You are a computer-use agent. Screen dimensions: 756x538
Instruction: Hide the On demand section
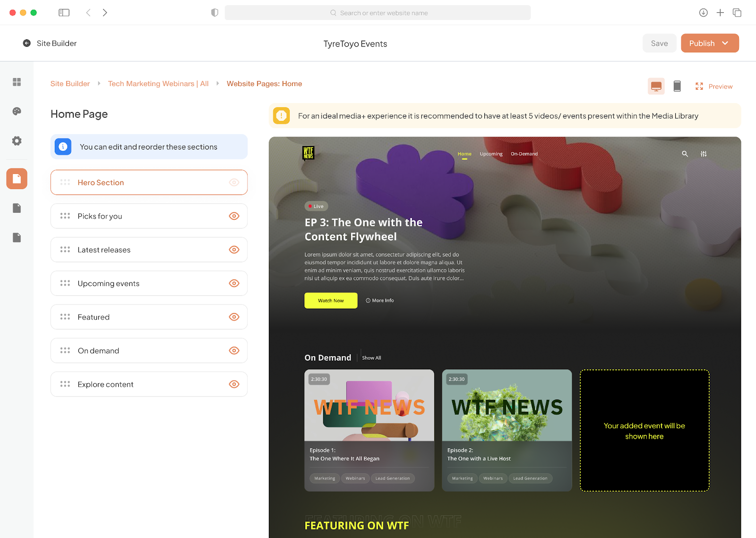point(234,350)
